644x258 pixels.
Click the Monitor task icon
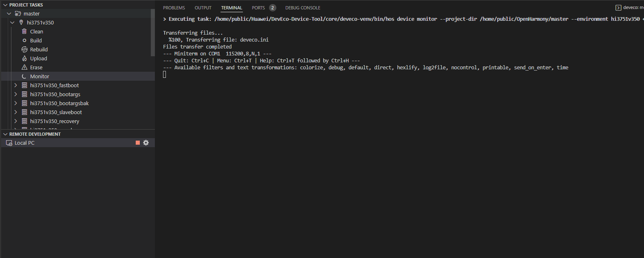point(24,76)
